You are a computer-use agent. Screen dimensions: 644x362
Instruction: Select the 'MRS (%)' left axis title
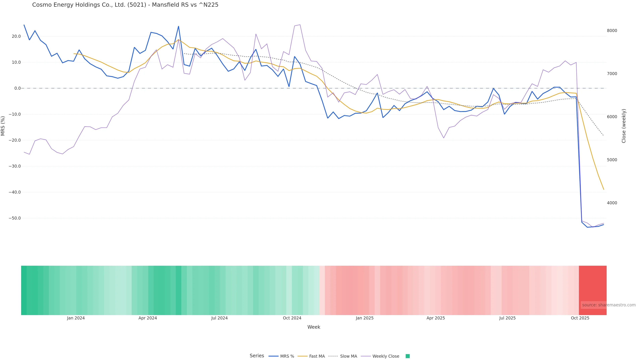point(3,126)
